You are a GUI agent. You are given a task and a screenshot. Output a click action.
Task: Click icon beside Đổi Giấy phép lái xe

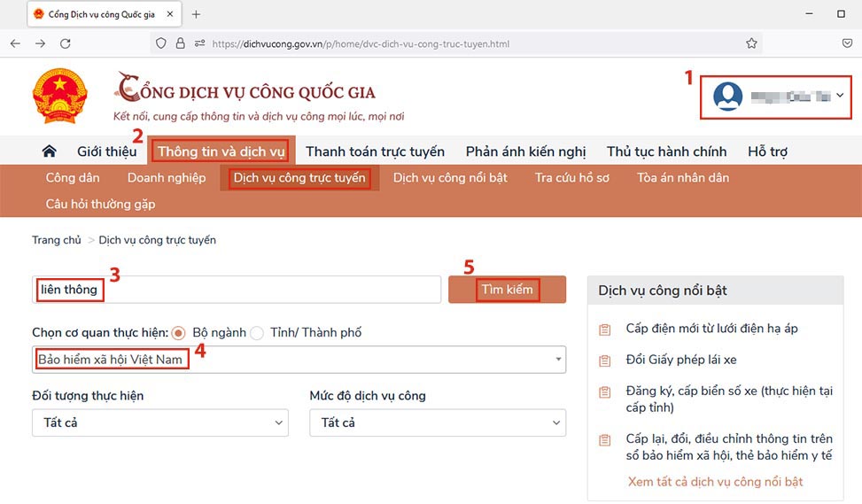coord(605,361)
